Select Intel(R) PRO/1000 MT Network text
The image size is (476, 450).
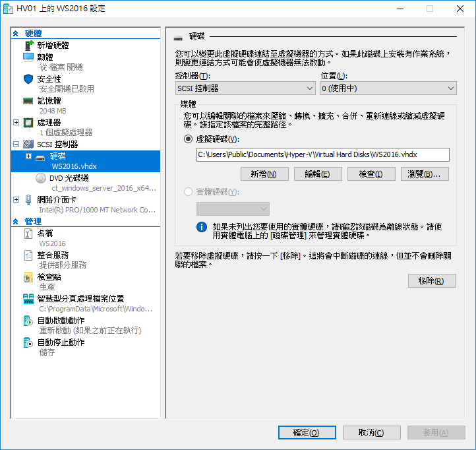point(97,210)
